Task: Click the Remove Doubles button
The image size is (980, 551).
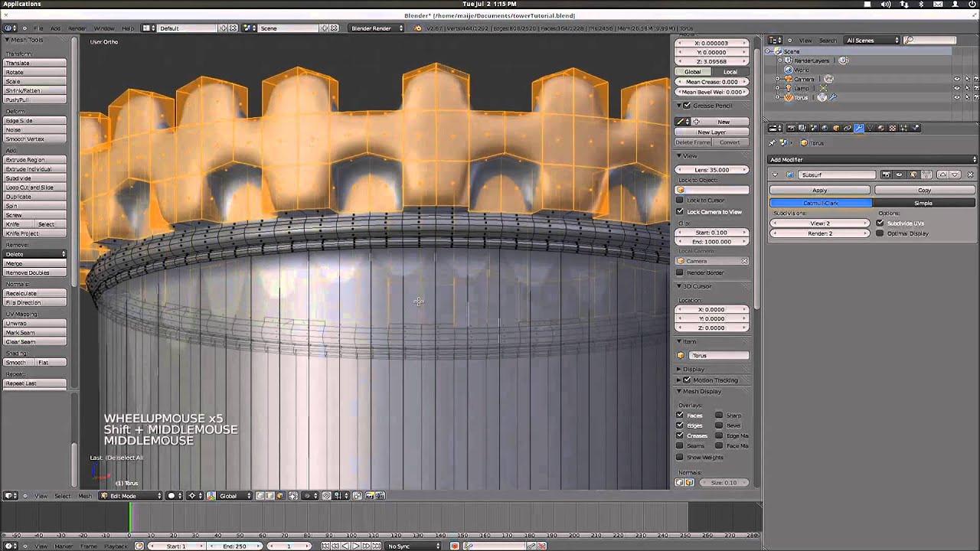Action: click(35, 272)
